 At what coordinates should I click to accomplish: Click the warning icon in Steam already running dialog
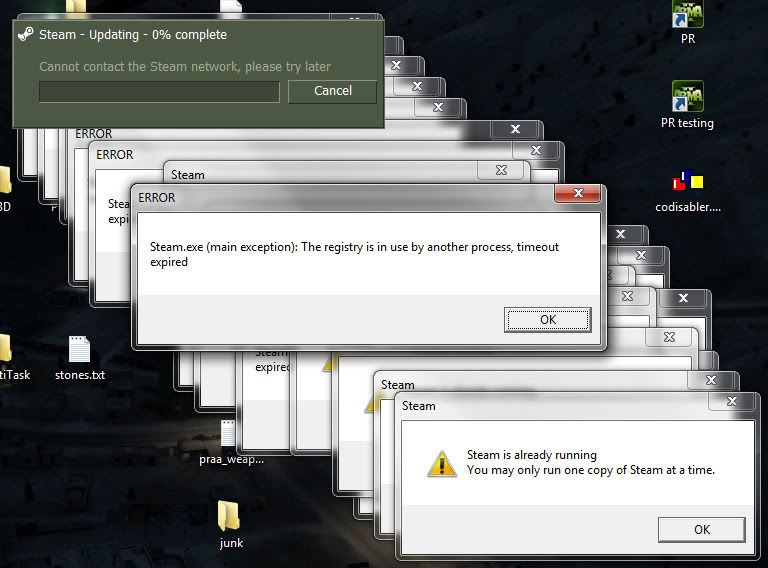[442, 464]
